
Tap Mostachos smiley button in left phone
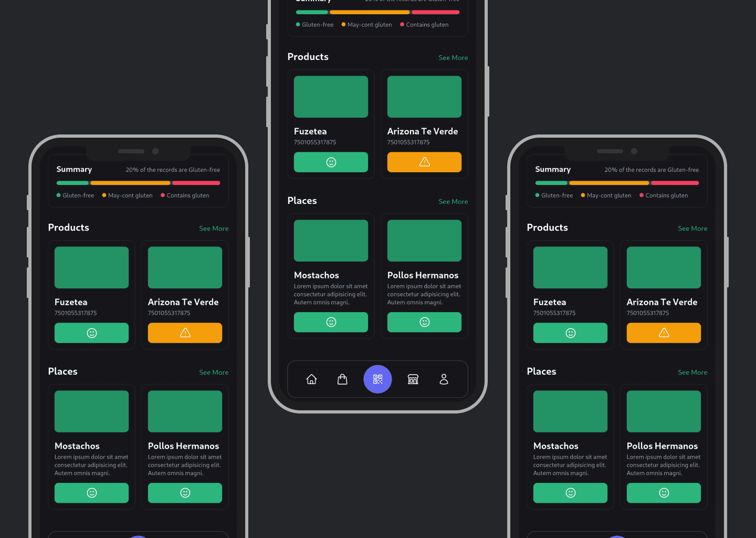pos(91,493)
